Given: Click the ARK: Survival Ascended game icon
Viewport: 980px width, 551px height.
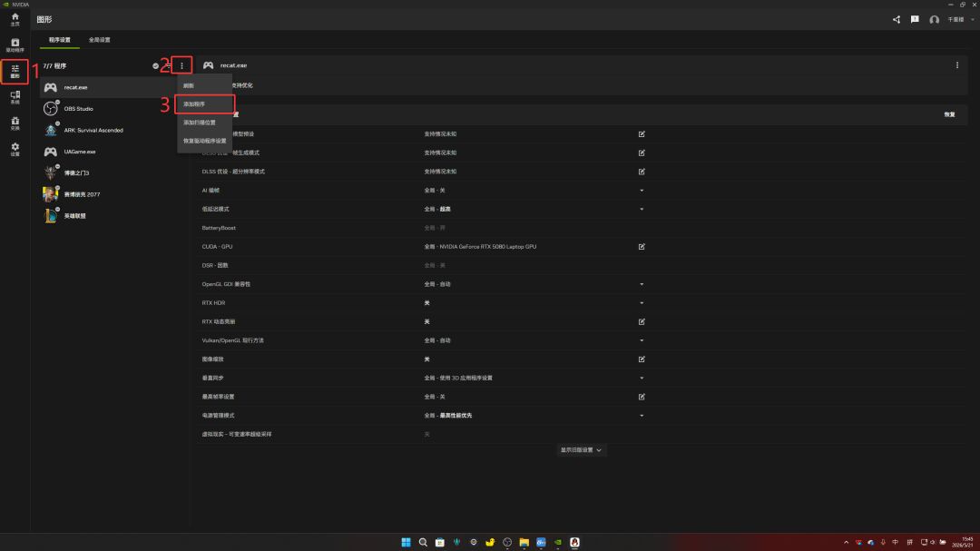Looking at the screenshot, I should (x=51, y=130).
